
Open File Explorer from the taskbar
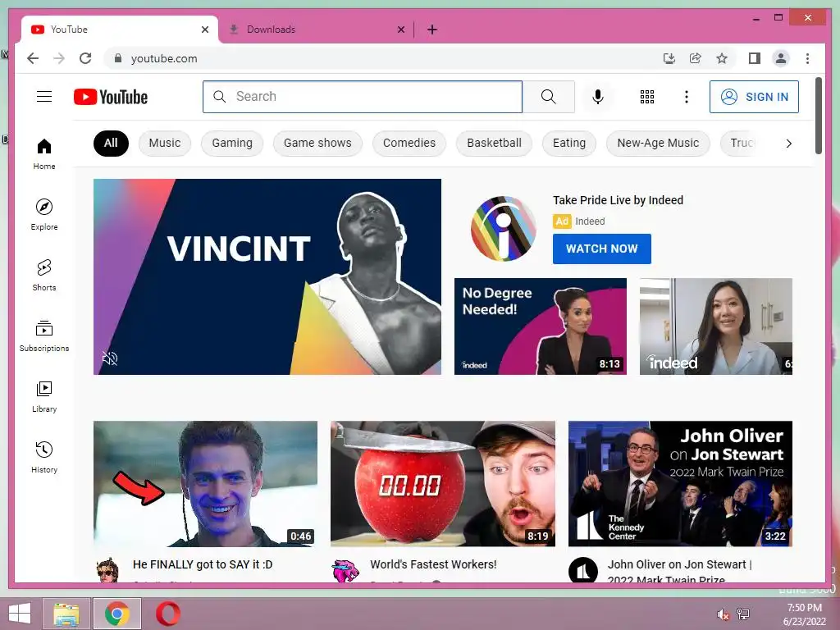(66, 614)
